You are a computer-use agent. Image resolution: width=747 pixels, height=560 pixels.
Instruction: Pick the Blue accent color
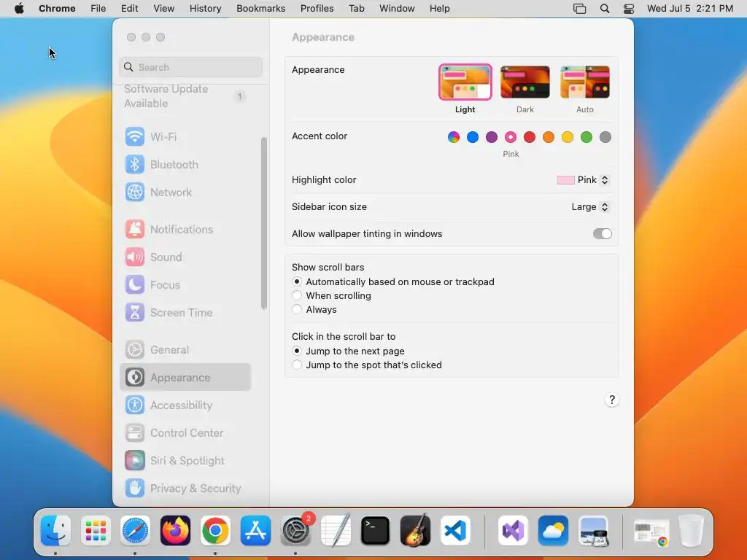point(473,137)
